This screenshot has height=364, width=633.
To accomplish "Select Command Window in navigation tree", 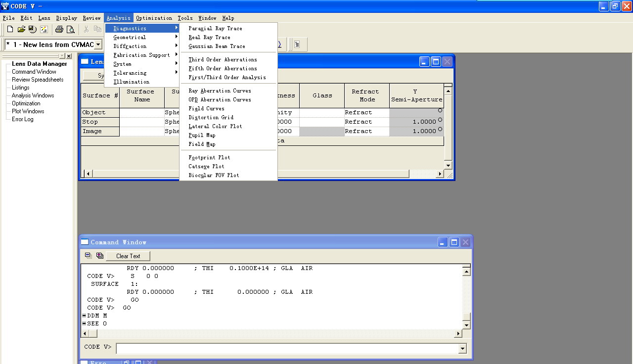I will 34,72.
